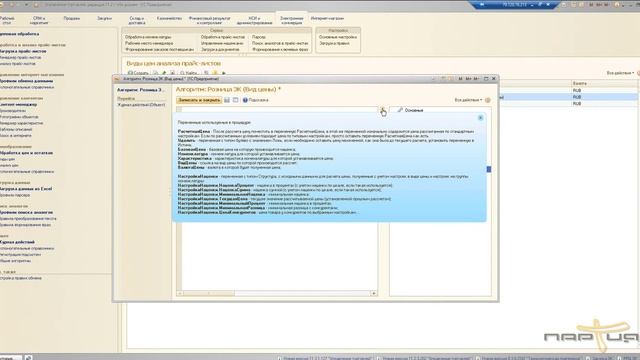640x360 pixels.
Task: Open Загрузка документов link
Action: click(x=220, y=49)
